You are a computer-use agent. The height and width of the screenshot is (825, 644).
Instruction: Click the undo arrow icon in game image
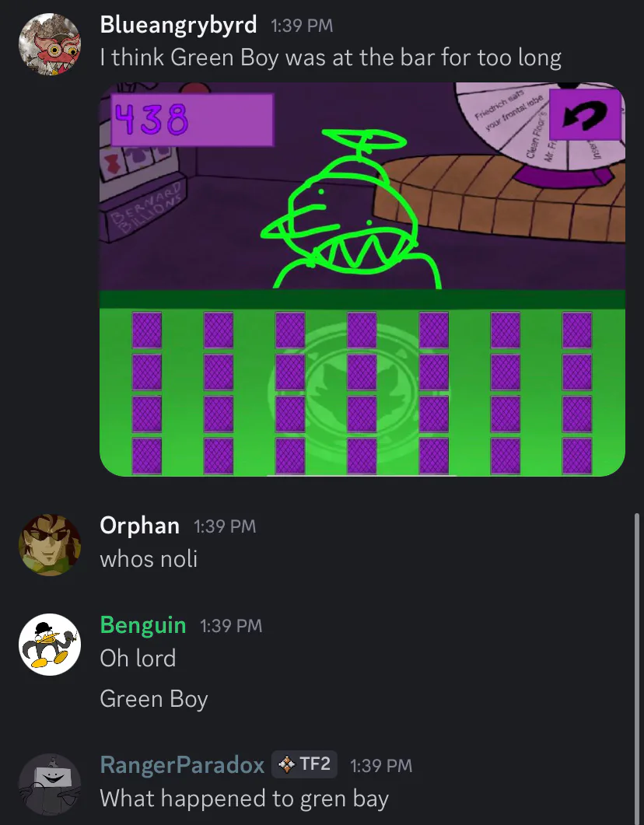point(584,115)
